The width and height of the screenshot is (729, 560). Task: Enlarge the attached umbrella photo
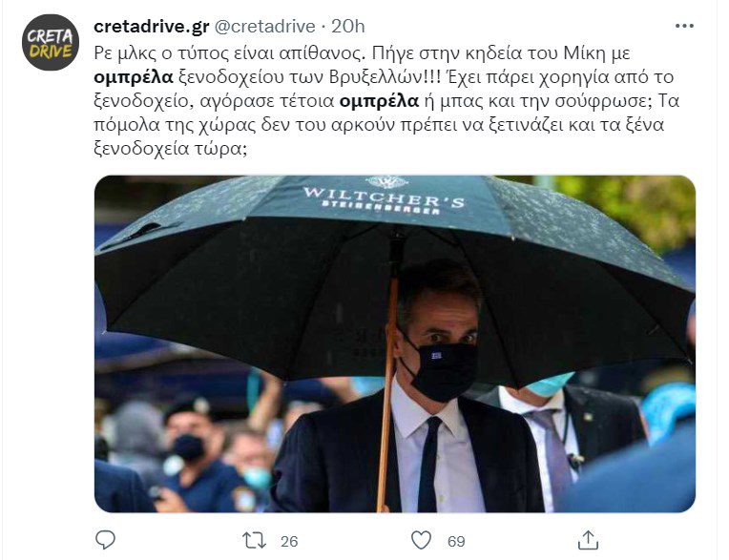pos(395,343)
